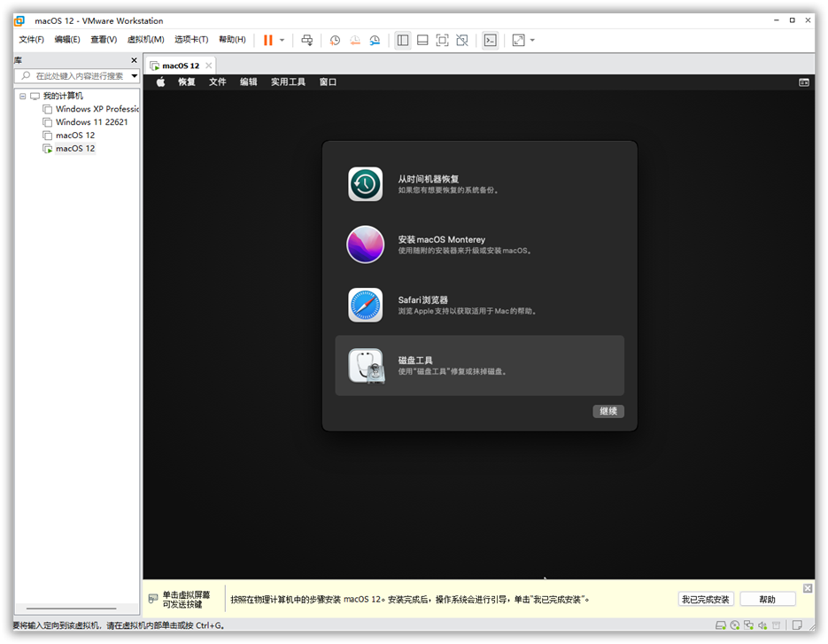
Task: Open the 选项卡(T) menu
Action: (191, 40)
